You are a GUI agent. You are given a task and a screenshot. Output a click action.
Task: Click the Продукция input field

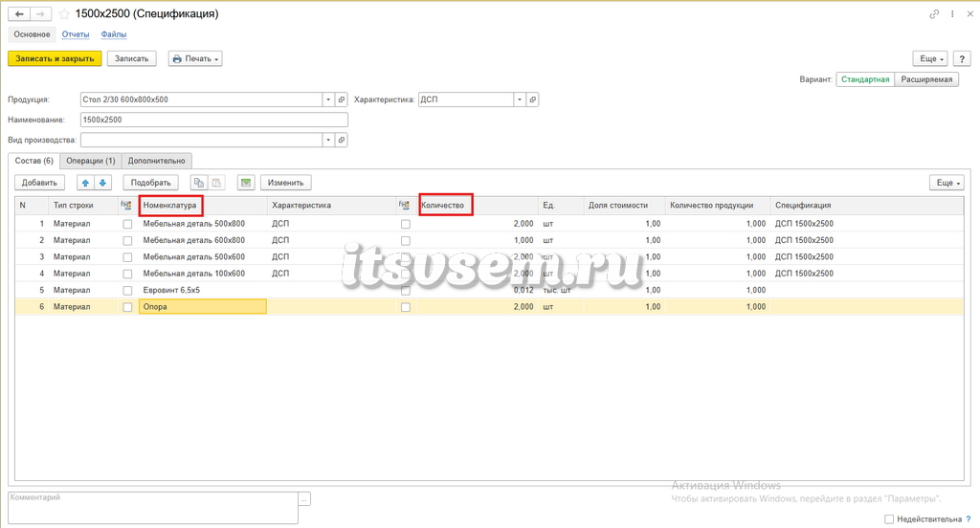pos(201,99)
